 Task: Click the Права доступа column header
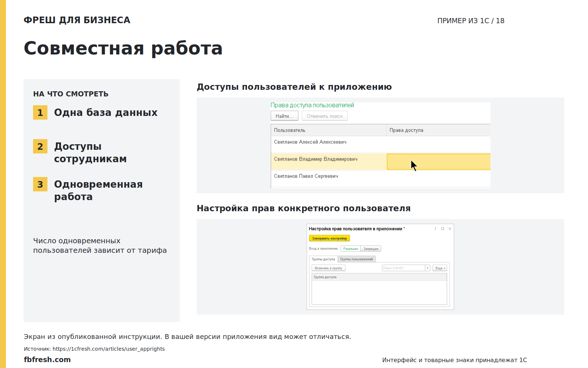coord(438,130)
